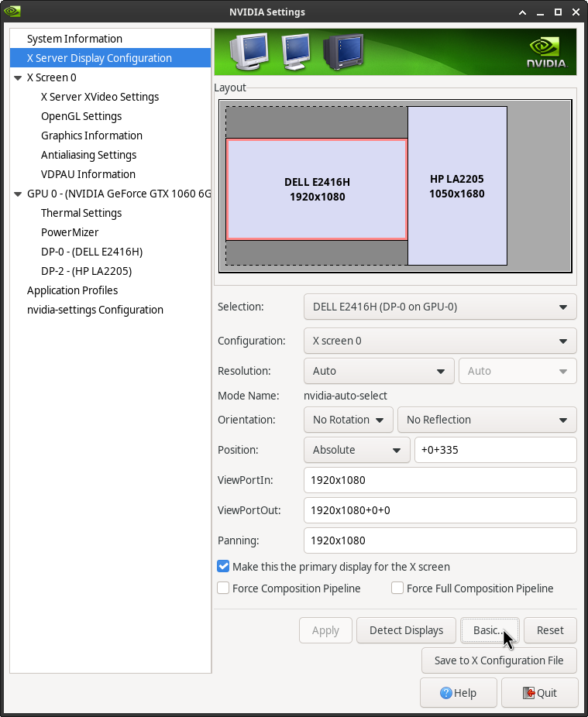
Task: Select X Server Display Configuration
Action: click(110, 58)
